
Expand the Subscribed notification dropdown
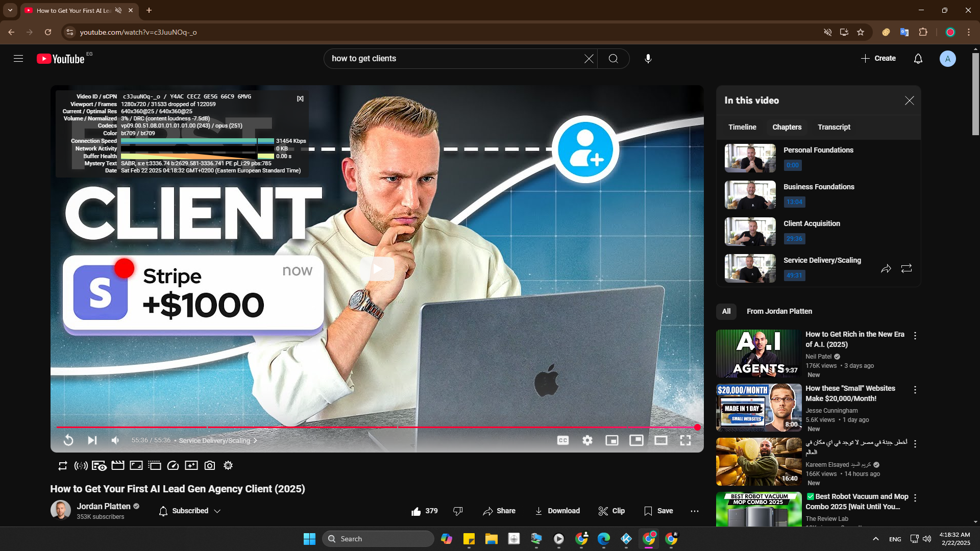click(x=217, y=511)
